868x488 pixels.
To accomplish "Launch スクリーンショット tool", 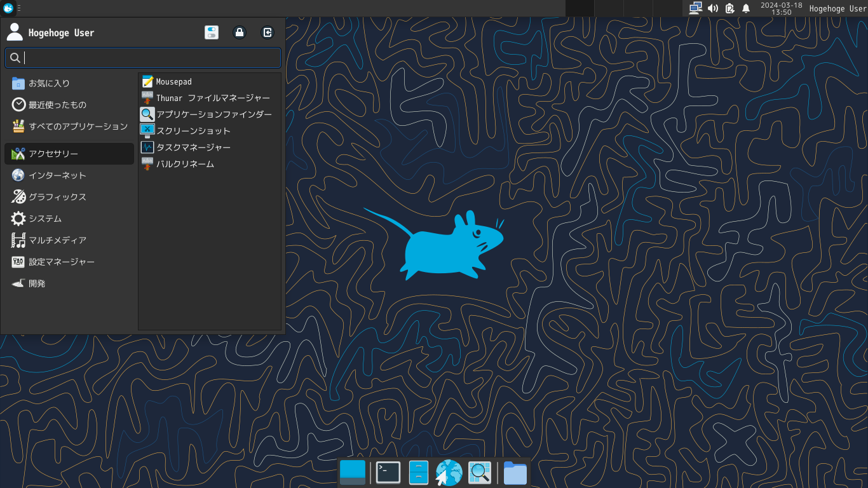I will click(210, 131).
